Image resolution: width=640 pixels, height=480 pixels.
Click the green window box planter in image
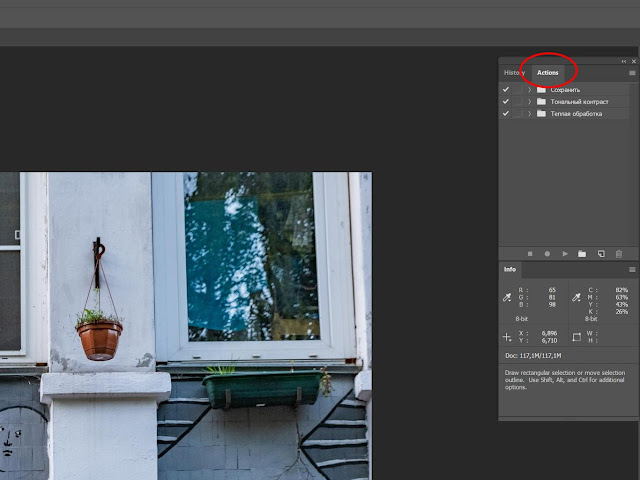(x=263, y=388)
